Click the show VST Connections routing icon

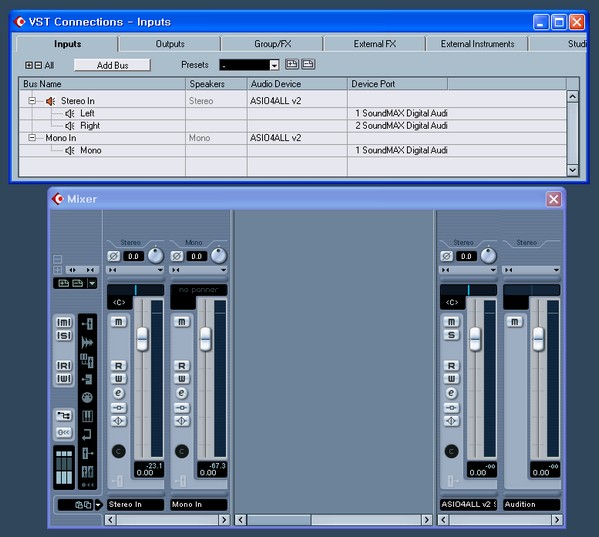64,415
